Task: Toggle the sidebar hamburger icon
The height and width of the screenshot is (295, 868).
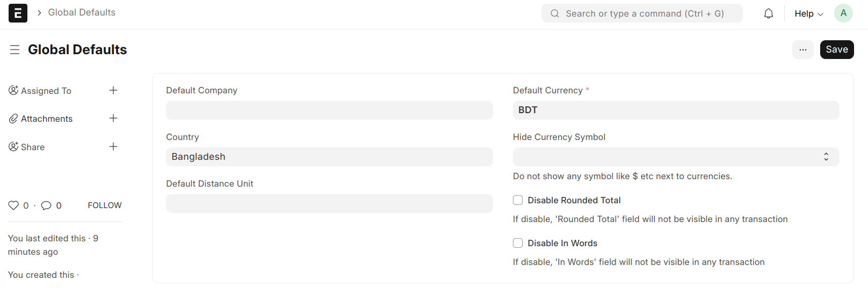Action: coord(15,49)
